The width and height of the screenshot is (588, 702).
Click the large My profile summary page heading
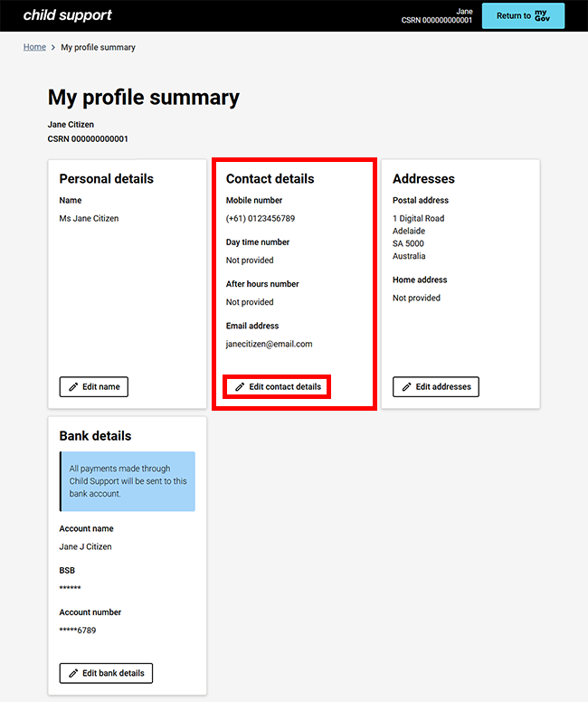(x=144, y=98)
